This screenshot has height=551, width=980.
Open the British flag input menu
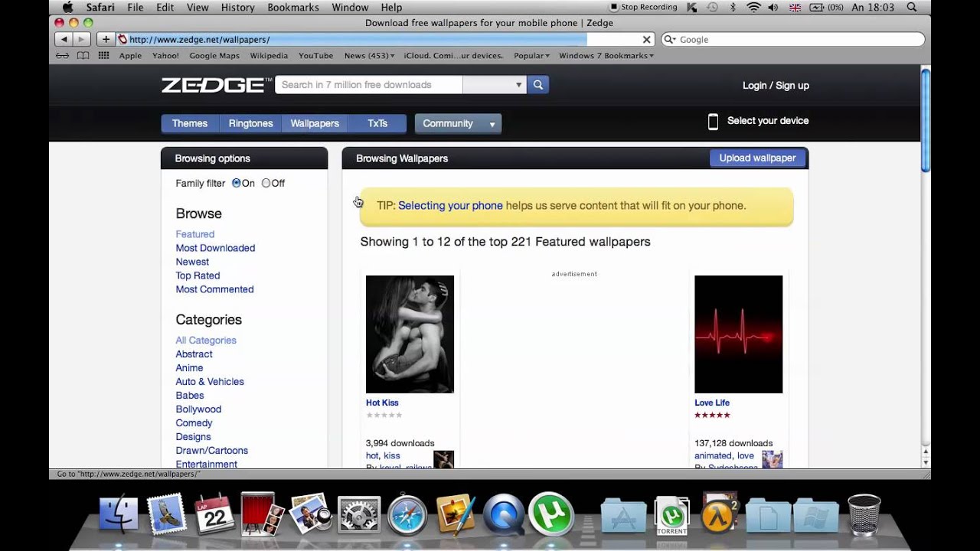(795, 7)
